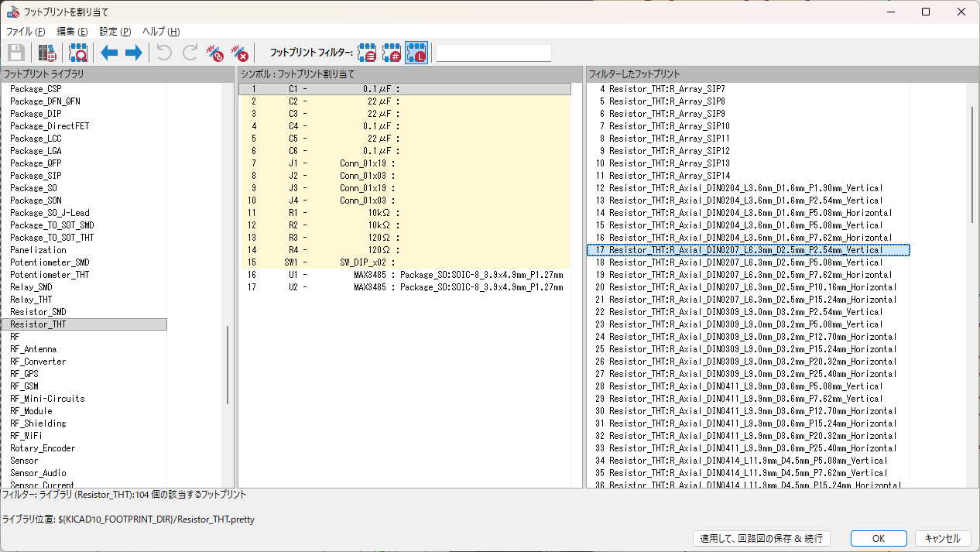Click the undo icon
Viewport: 980px width, 552px height.
(x=164, y=53)
